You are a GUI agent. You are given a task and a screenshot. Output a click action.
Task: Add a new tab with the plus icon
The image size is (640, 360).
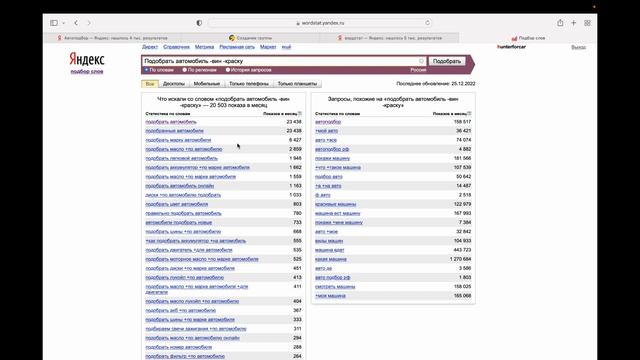click(573, 23)
